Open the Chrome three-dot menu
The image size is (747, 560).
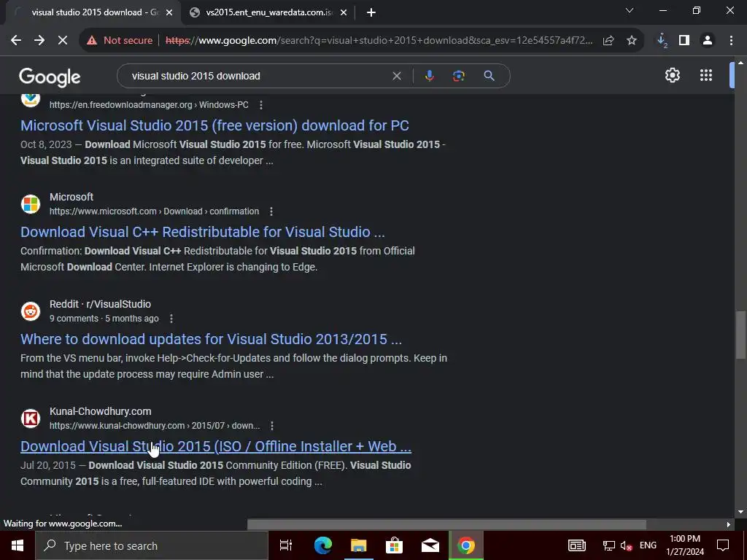731,41
